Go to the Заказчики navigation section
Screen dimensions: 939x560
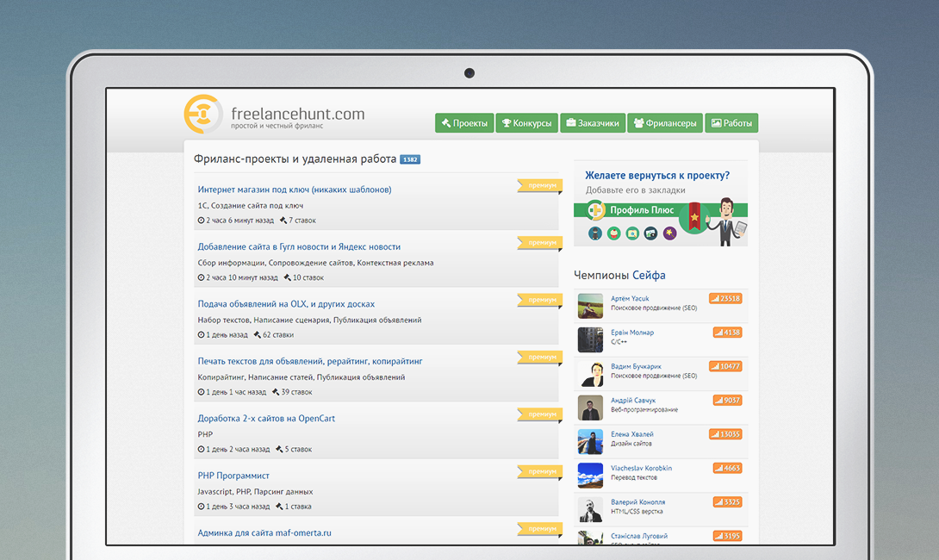tap(593, 123)
